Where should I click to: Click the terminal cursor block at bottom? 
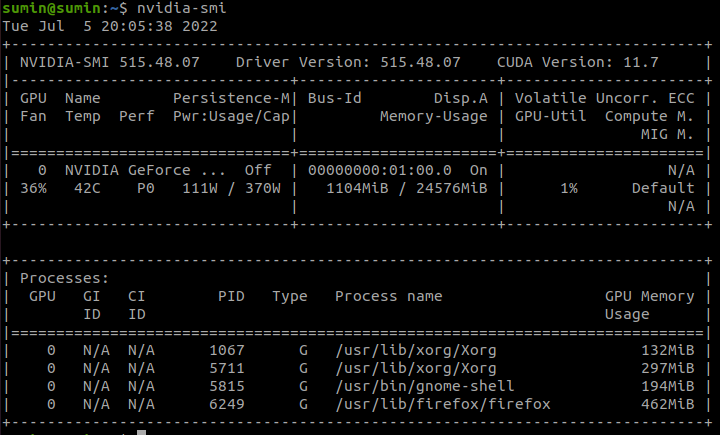coord(142,433)
